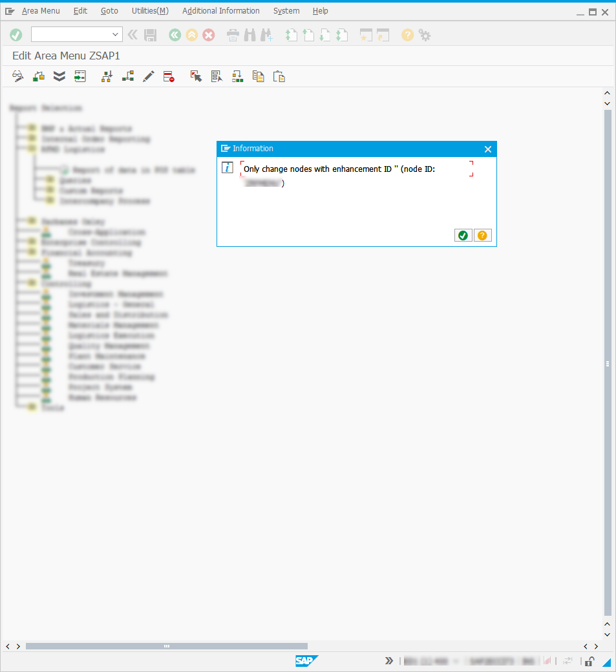Close the Information dialog via X
616x672 pixels.
[x=488, y=149]
